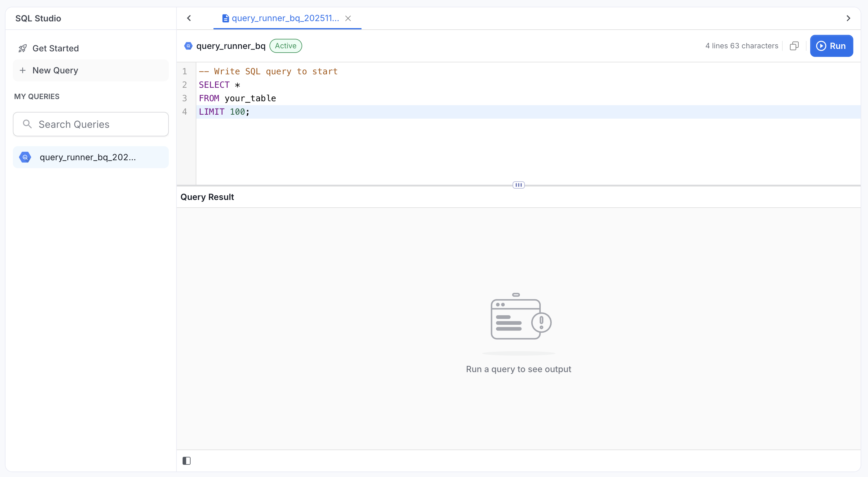Click the Active status badge
The image size is (868, 477).
(285, 46)
